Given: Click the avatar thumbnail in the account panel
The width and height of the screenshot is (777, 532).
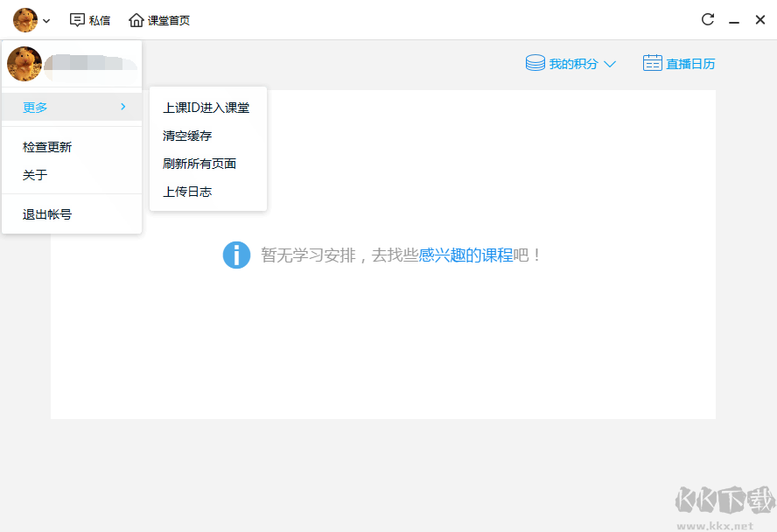Looking at the screenshot, I should point(24,63).
